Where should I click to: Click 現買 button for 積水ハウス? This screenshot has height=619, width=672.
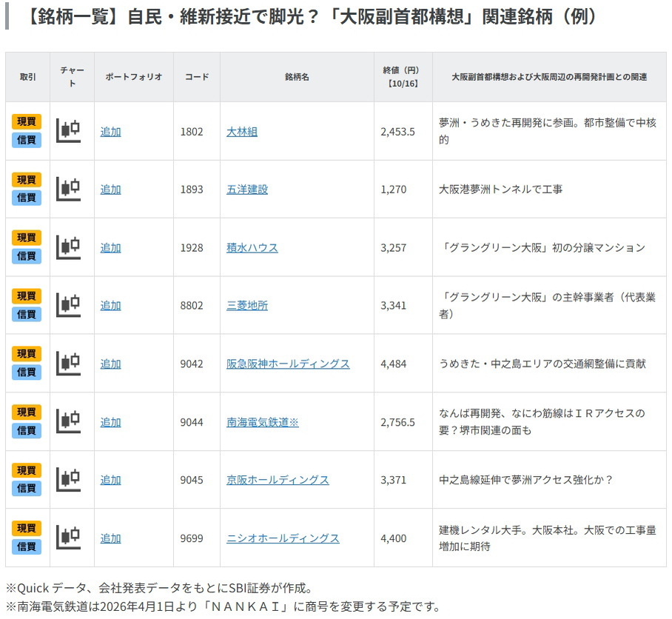(x=27, y=238)
